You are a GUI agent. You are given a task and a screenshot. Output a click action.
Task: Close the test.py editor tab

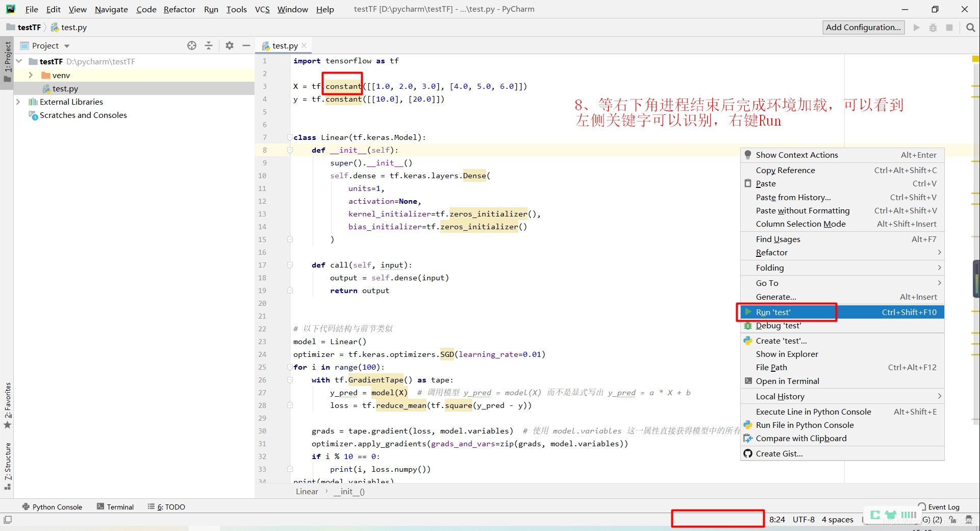pyautogui.click(x=305, y=45)
